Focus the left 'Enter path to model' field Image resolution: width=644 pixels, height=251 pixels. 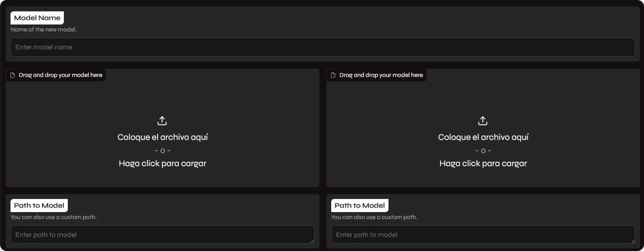(162, 235)
